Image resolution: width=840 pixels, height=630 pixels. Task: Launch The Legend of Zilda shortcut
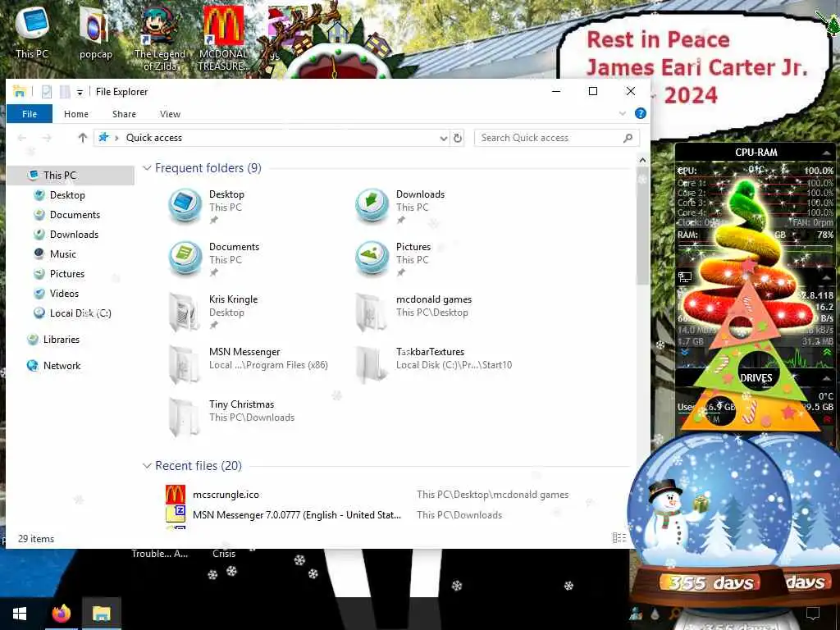point(160,38)
